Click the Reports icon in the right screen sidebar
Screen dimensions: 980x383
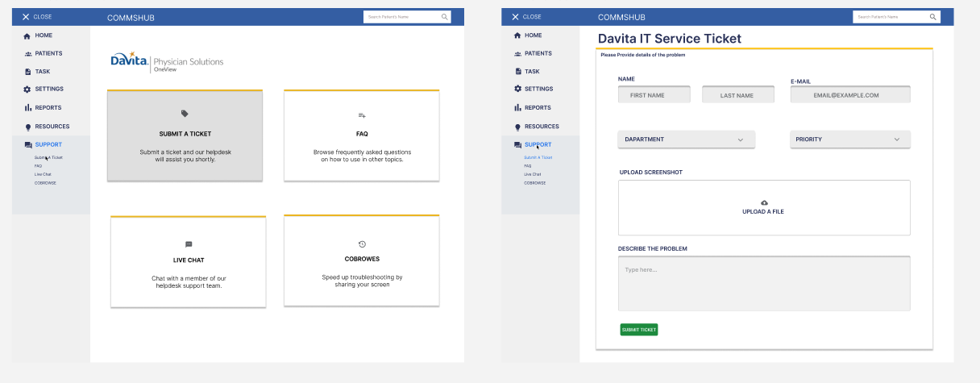tap(517, 108)
